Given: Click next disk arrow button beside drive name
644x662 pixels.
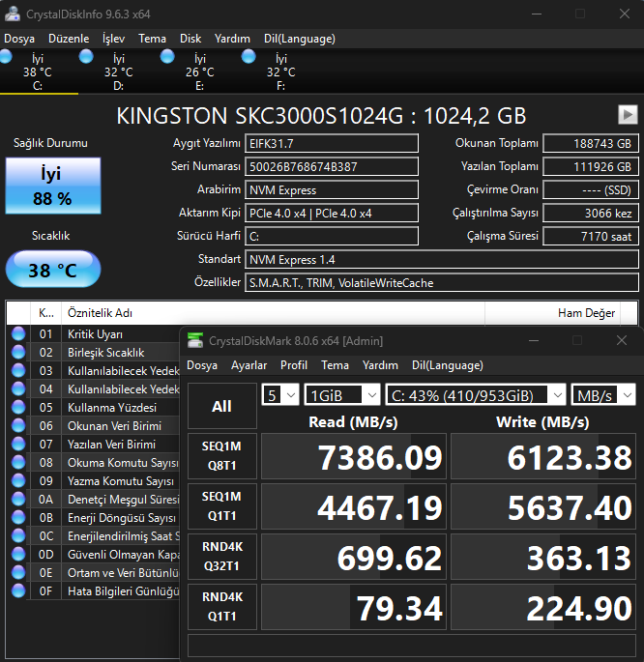Looking at the screenshot, I should 628,114.
